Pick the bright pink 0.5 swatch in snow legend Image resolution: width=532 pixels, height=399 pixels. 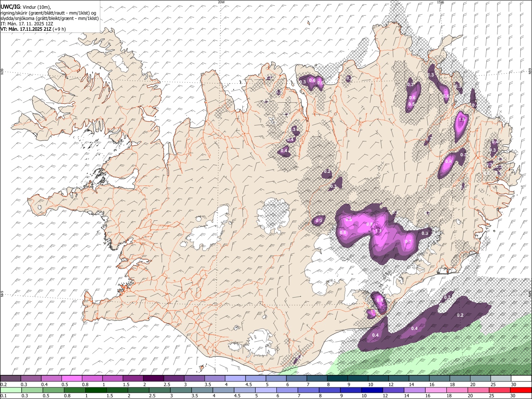(x=71, y=379)
